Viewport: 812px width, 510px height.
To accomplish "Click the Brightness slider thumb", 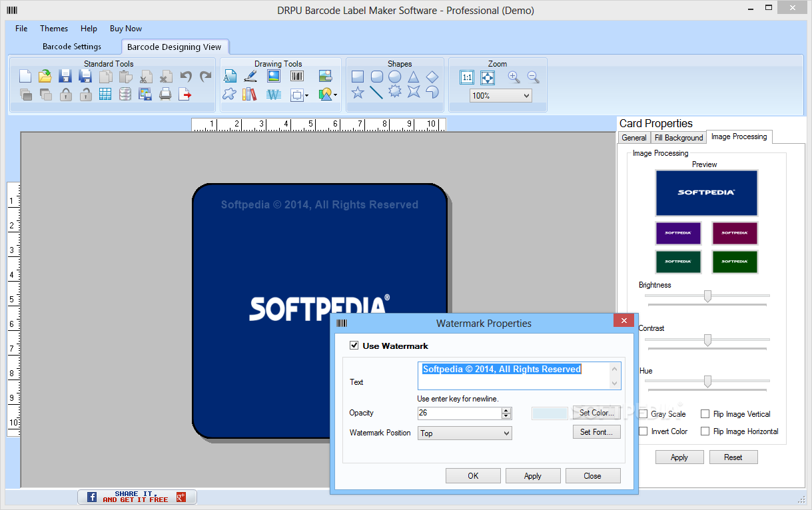I will 707,296.
